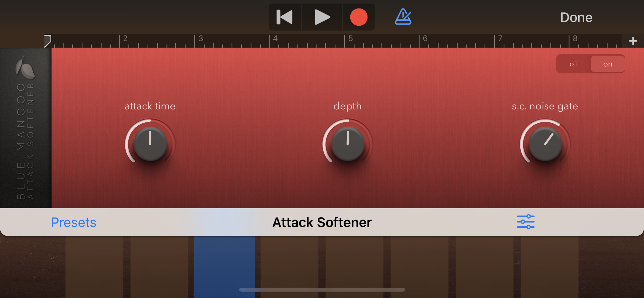Viewport: 644px width, 298px height.
Task: Open the plug-in settings sliders icon
Action: (525, 222)
